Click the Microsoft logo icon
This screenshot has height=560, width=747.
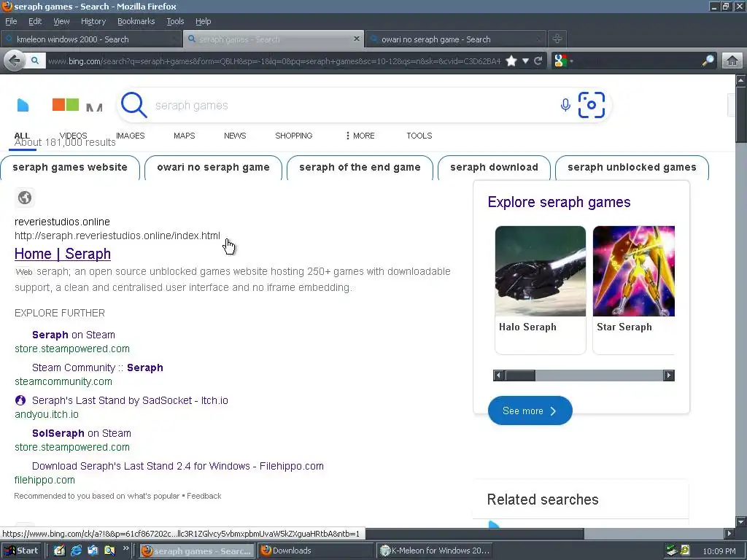[65, 104]
